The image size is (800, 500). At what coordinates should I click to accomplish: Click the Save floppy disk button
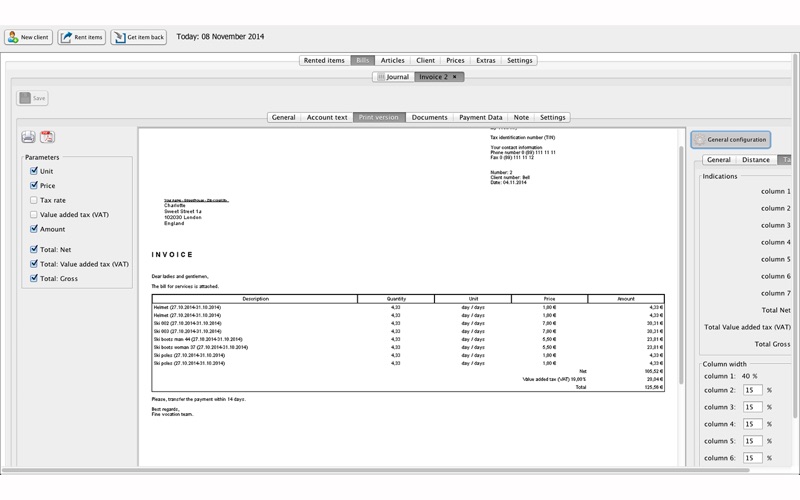[32, 98]
